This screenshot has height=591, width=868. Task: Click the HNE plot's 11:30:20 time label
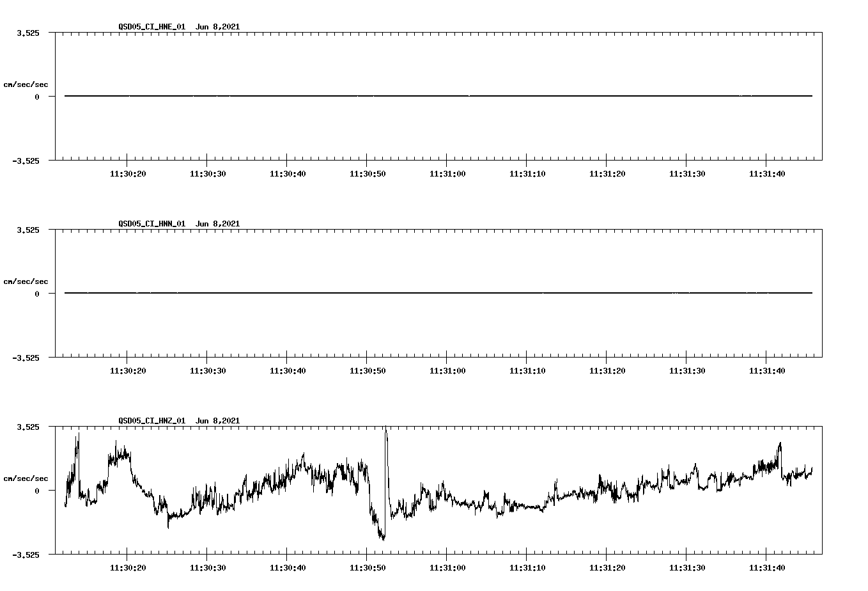[128, 174]
